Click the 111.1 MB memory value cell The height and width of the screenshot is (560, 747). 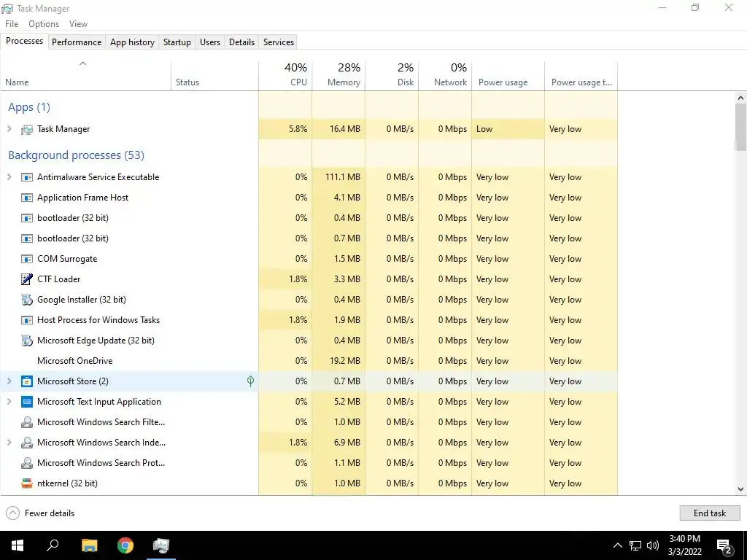pos(338,177)
